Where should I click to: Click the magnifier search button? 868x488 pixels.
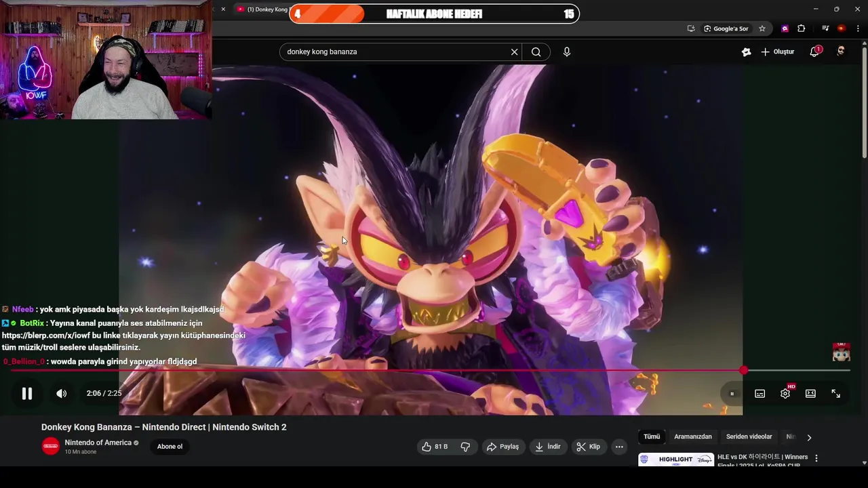(536, 52)
